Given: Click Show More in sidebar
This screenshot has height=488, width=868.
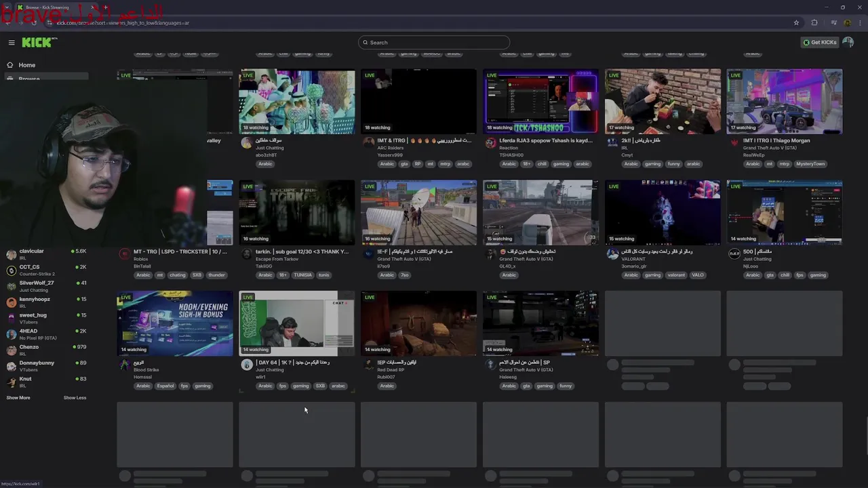Looking at the screenshot, I should [18, 398].
